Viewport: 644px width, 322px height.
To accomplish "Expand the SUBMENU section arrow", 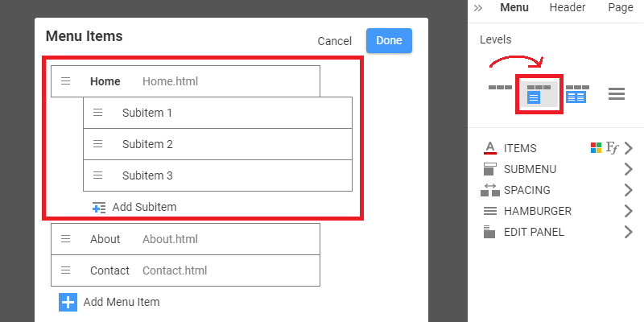I will click(628, 169).
